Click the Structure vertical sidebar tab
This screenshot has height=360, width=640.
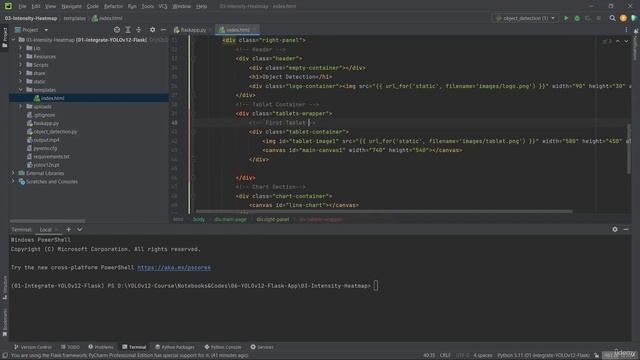(x=4, y=288)
